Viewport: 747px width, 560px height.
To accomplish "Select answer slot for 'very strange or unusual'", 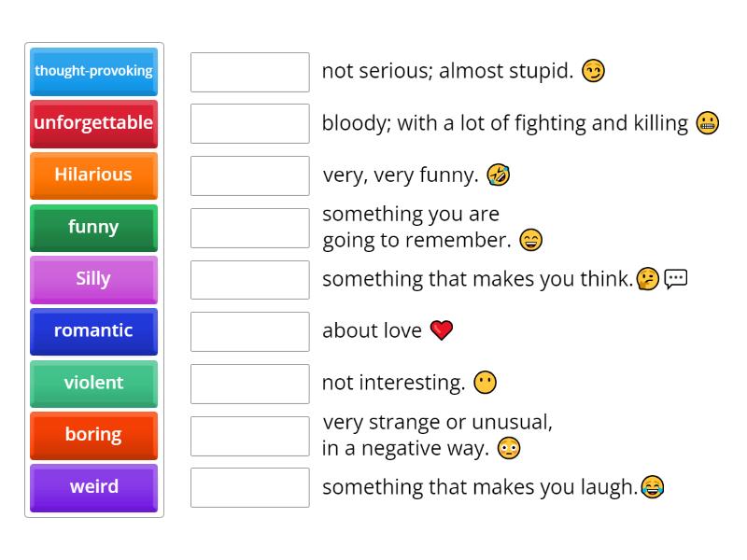I will [249, 436].
